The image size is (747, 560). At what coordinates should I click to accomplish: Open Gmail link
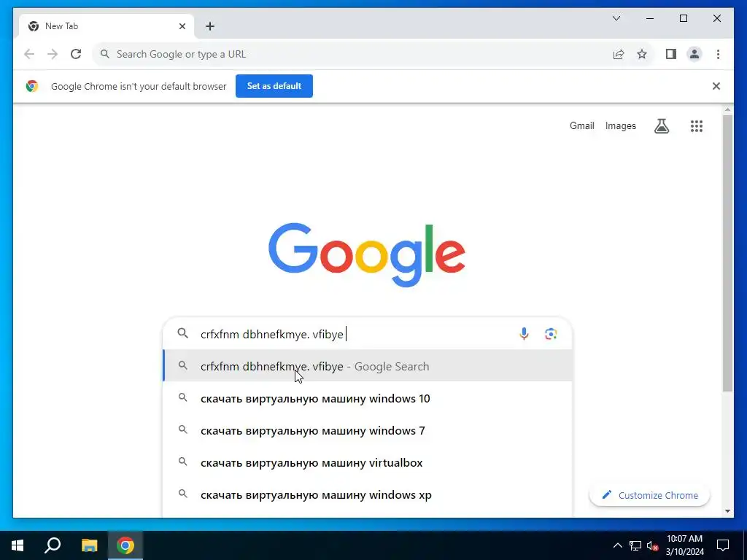click(581, 125)
